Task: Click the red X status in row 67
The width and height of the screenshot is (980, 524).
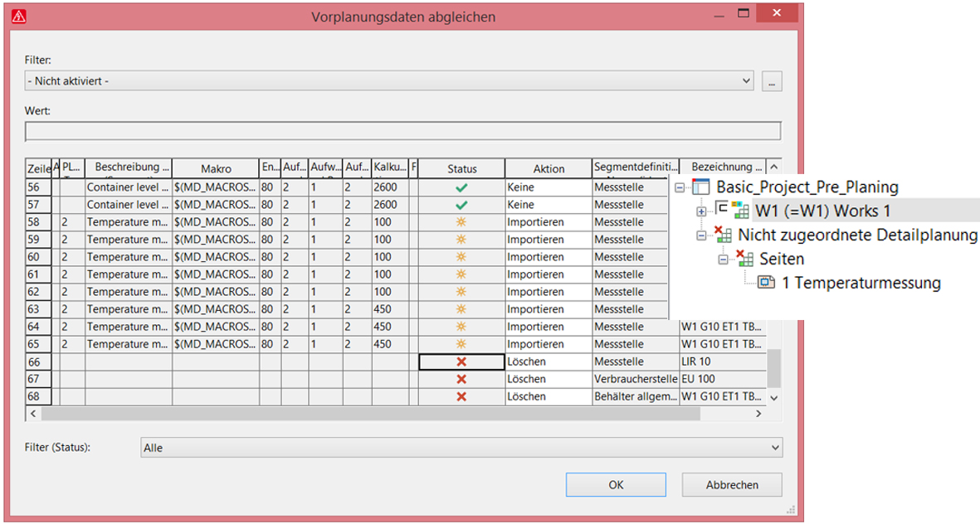Action: point(461,380)
